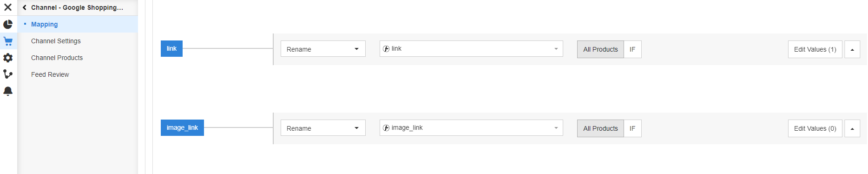Toggle IF condition for the link row
Screen dimensions: 868x174
[x=632, y=49]
